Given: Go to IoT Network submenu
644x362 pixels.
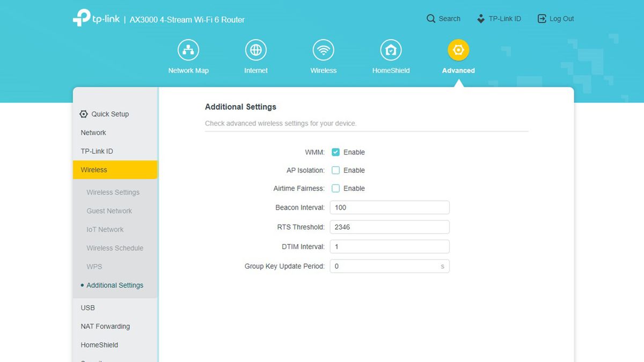Looking at the screenshot, I should (105, 230).
